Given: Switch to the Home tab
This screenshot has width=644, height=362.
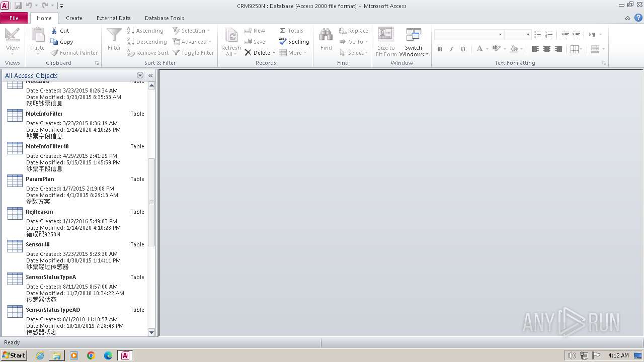Looking at the screenshot, I should click(44, 18).
